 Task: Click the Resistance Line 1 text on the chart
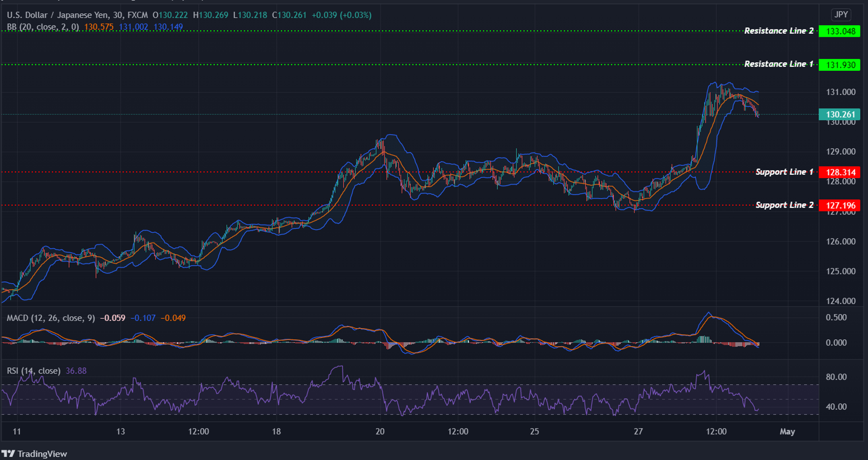point(779,64)
